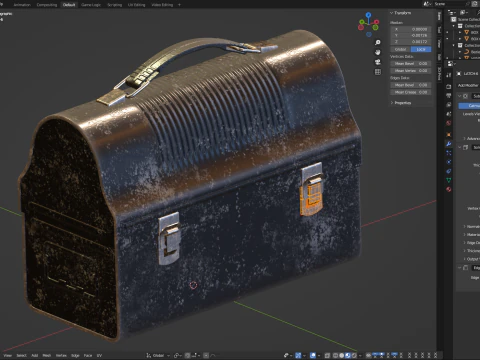480x360 pixels.
Task: Switch to the Video Editing workspace tab
Action: 162,5
